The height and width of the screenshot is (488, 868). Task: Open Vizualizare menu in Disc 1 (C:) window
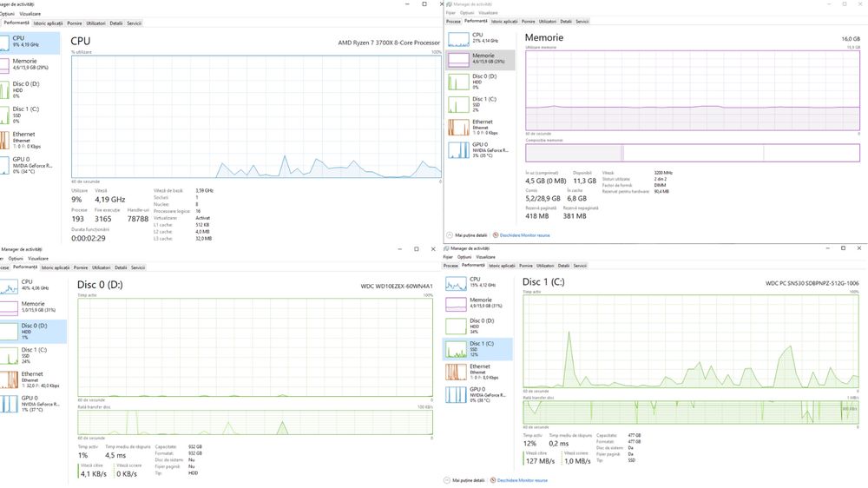(485, 257)
